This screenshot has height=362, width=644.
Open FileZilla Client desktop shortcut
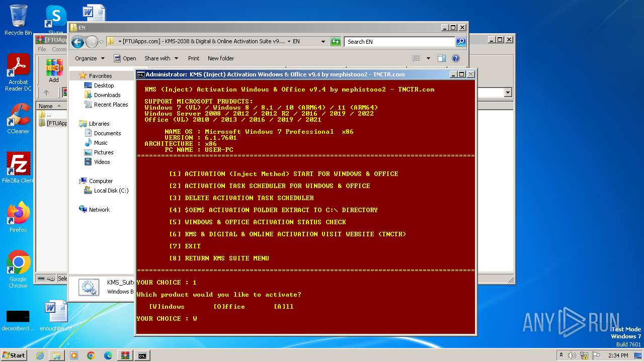pyautogui.click(x=18, y=168)
